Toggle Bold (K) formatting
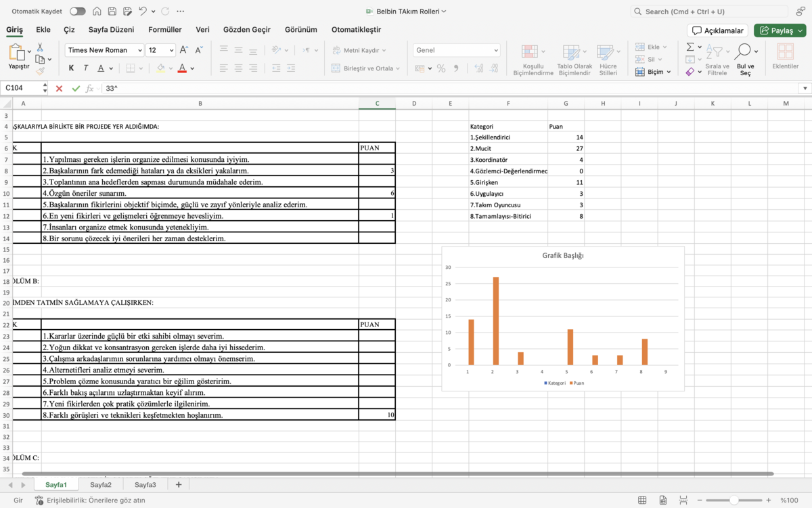This screenshot has width=812, height=508. point(71,68)
